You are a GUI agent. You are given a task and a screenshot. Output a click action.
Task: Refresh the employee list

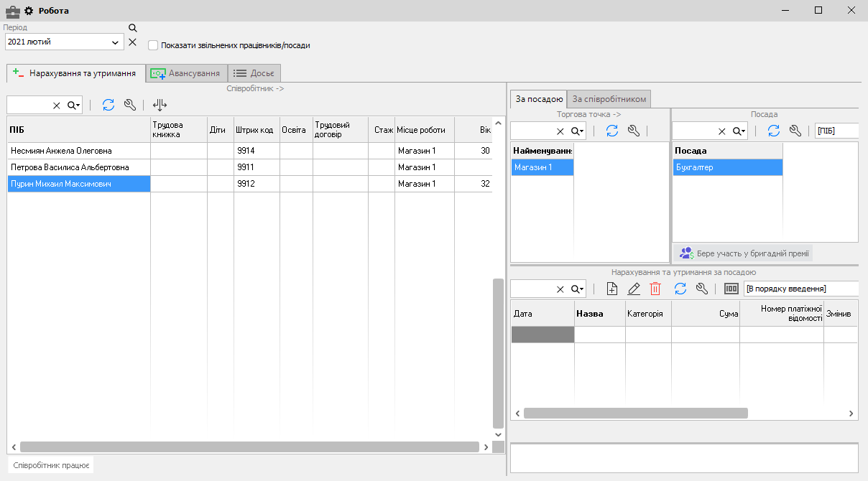pos(108,105)
